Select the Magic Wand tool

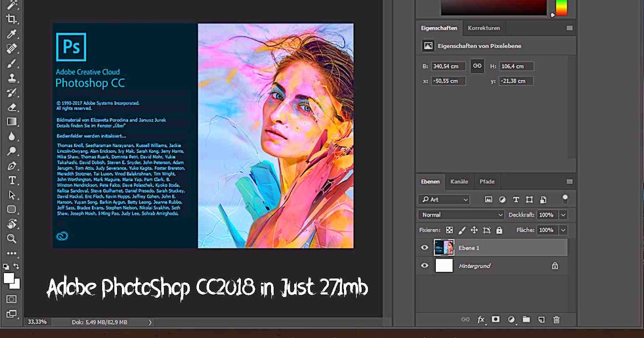coord(12,5)
